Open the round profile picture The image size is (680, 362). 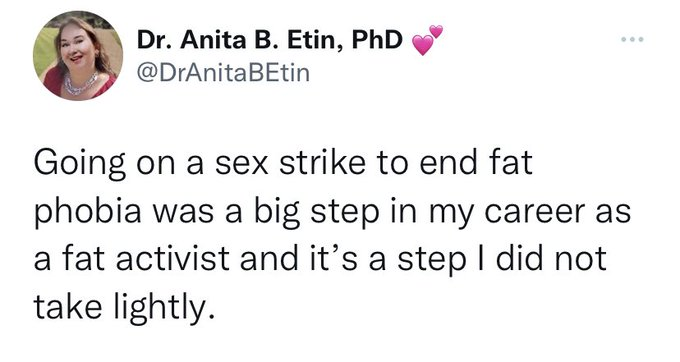click(78, 56)
